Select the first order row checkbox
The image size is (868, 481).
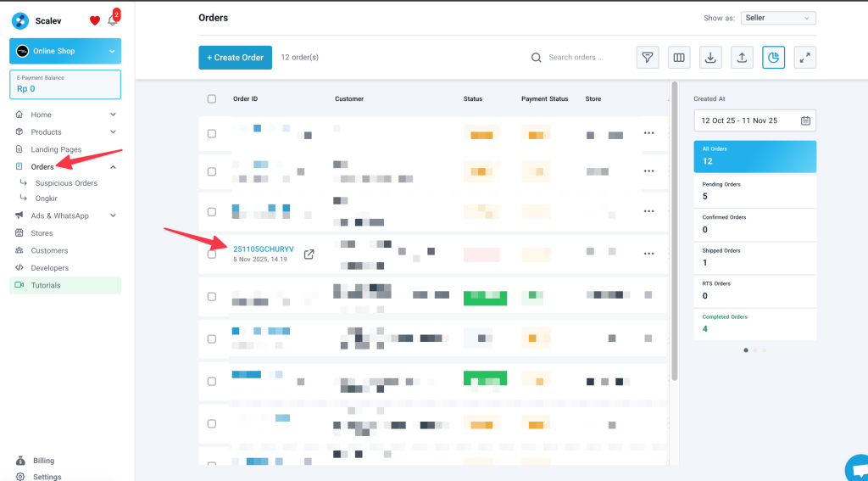[211, 133]
